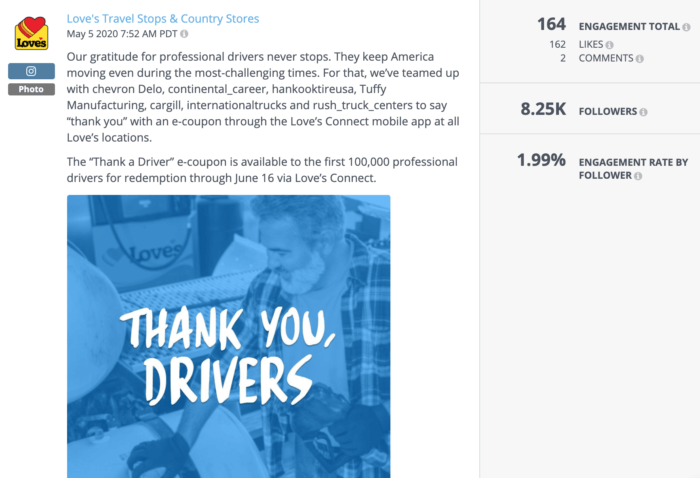This screenshot has height=478, width=700.
Task: Open Love's Travel Stops & Country Stores link
Action: 162,19
